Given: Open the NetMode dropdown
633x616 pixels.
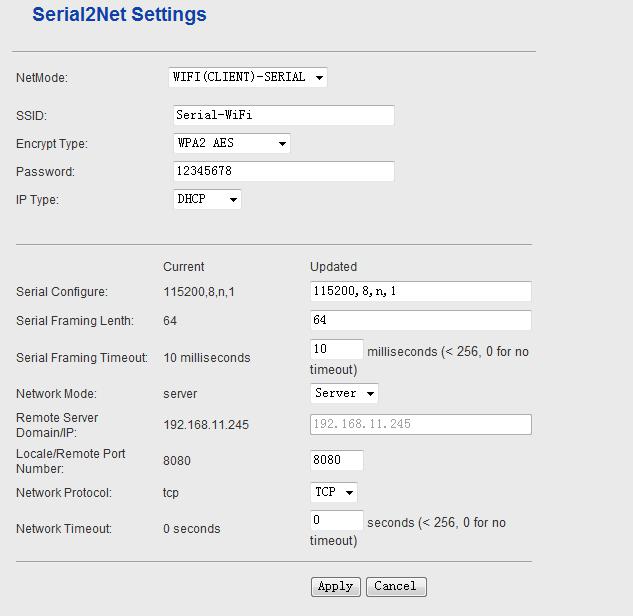Looking at the screenshot, I should (x=248, y=77).
